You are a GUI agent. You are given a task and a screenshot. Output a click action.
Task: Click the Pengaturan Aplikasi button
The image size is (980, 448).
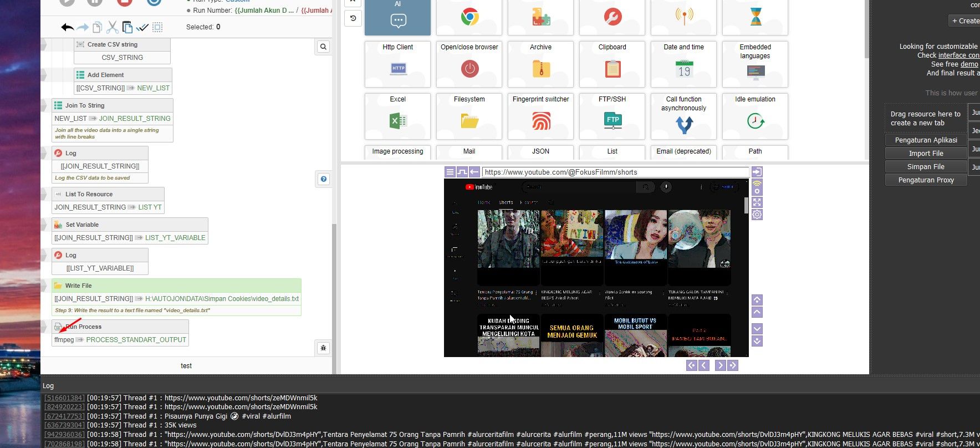926,140
